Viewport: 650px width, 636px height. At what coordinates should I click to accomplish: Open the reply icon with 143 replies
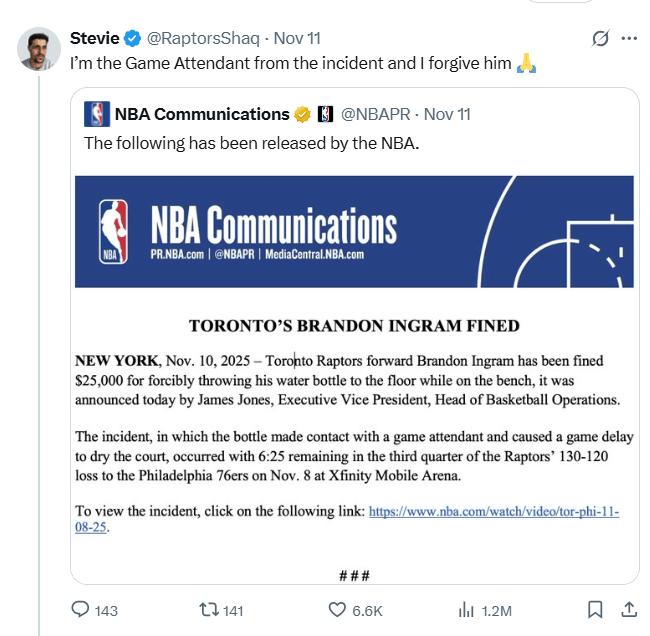click(82, 609)
